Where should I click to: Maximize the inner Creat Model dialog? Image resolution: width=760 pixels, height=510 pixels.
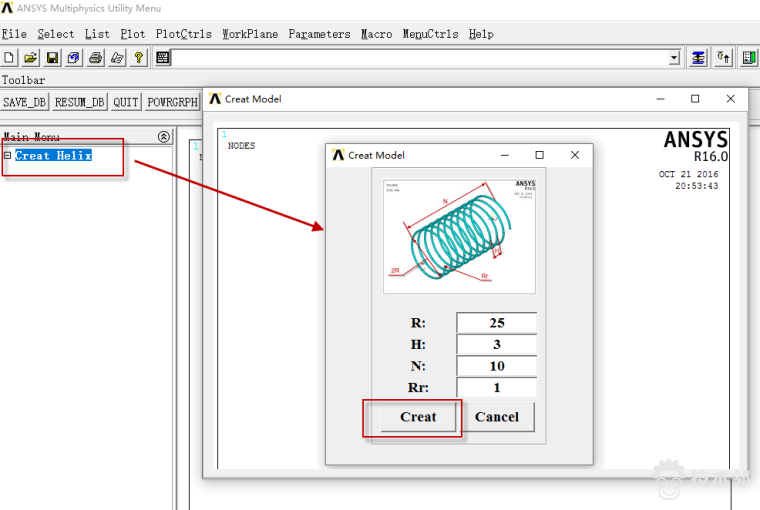(x=539, y=155)
